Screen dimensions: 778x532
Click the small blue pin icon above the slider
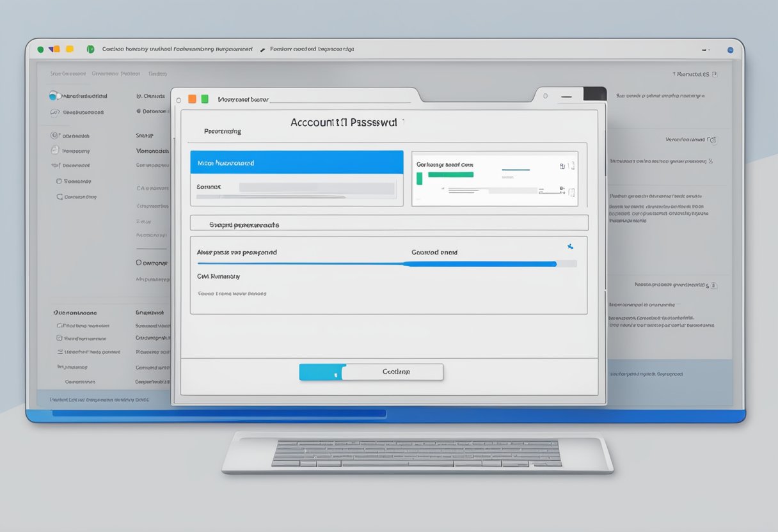[x=570, y=246]
